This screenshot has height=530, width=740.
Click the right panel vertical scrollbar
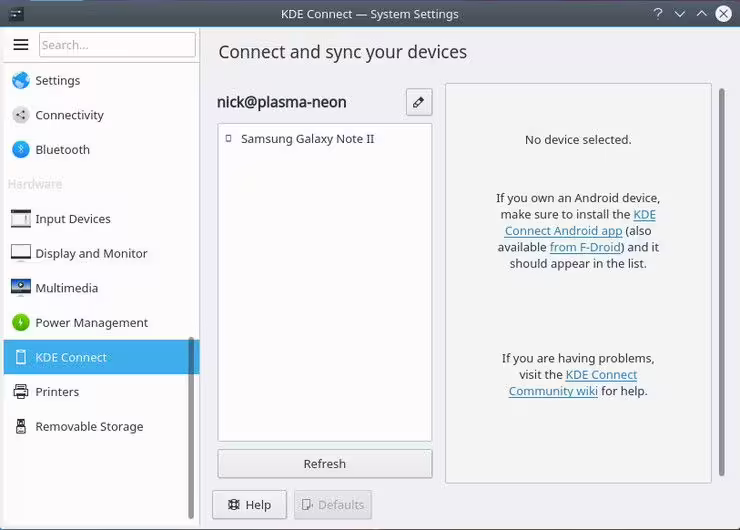pos(722,282)
